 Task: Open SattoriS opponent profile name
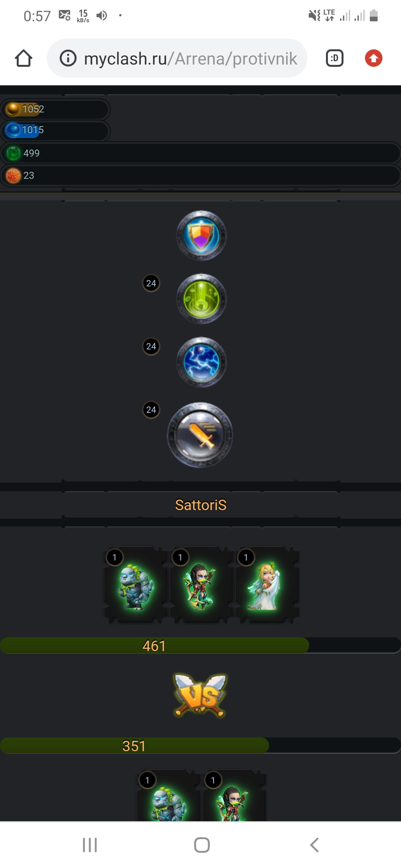200,505
